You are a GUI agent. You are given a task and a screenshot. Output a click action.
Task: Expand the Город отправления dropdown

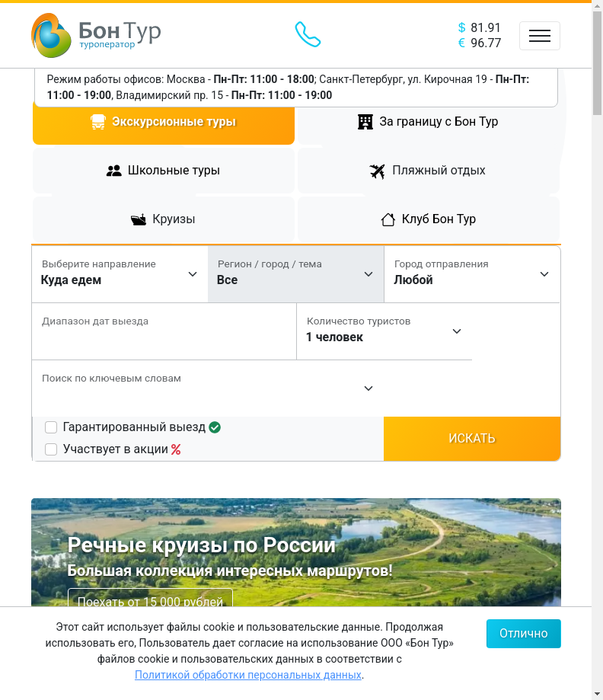472,274
